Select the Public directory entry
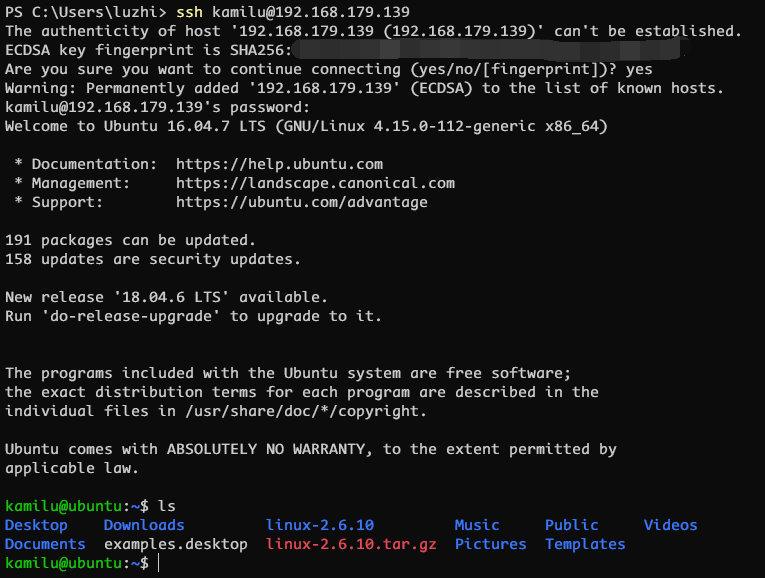 [x=571, y=525]
